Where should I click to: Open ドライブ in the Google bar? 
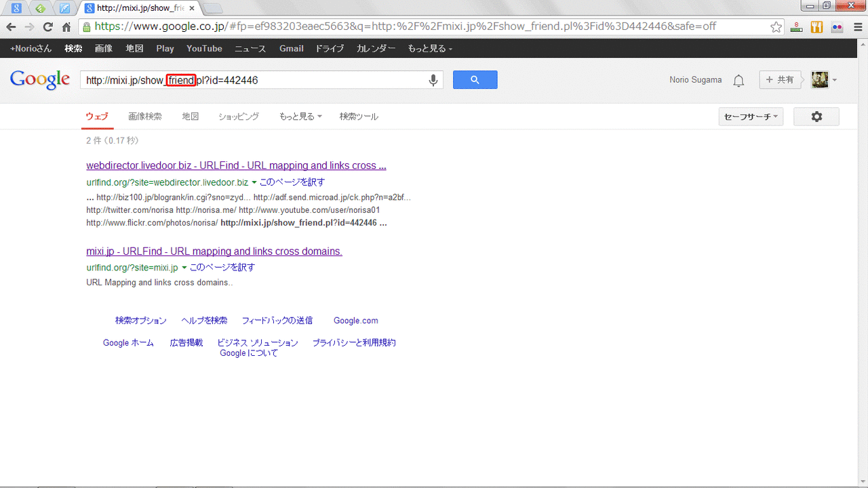click(330, 48)
